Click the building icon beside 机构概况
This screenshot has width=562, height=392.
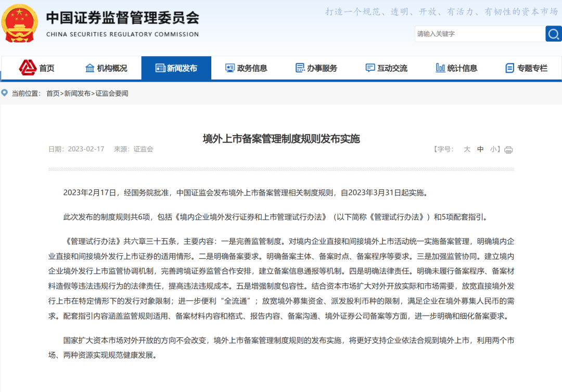[90, 68]
